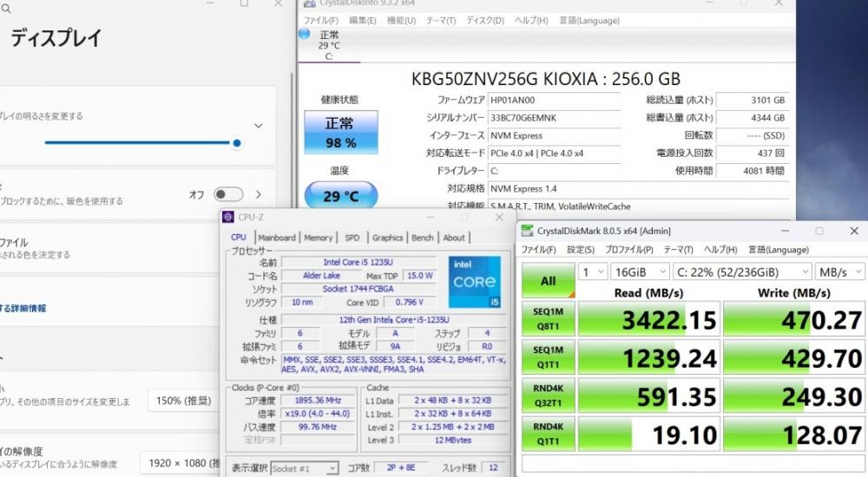Open 設定(S) menu in CrystalDiskMark
Viewport: 868px width, 477px height.
pos(580,250)
